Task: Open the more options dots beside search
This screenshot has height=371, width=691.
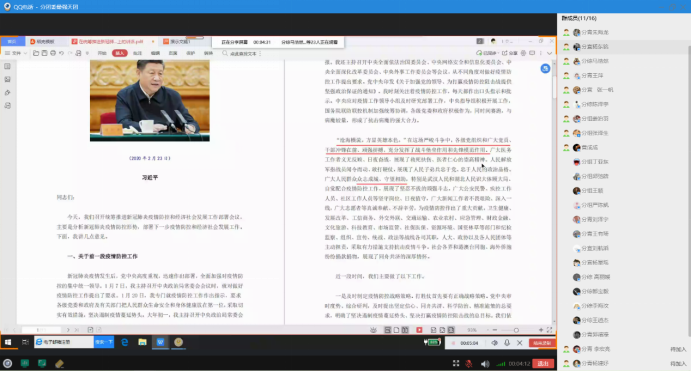Action: (x=260, y=53)
